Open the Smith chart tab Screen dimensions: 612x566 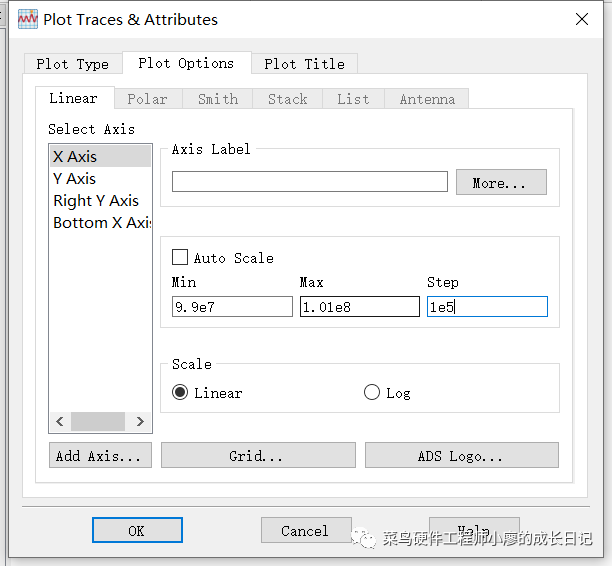[217, 99]
